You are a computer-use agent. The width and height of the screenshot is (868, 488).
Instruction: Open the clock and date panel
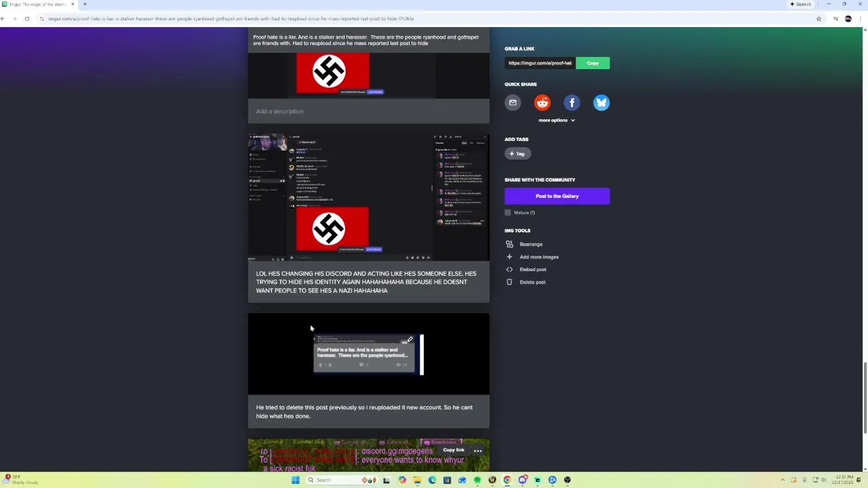pyautogui.click(x=843, y=480)
